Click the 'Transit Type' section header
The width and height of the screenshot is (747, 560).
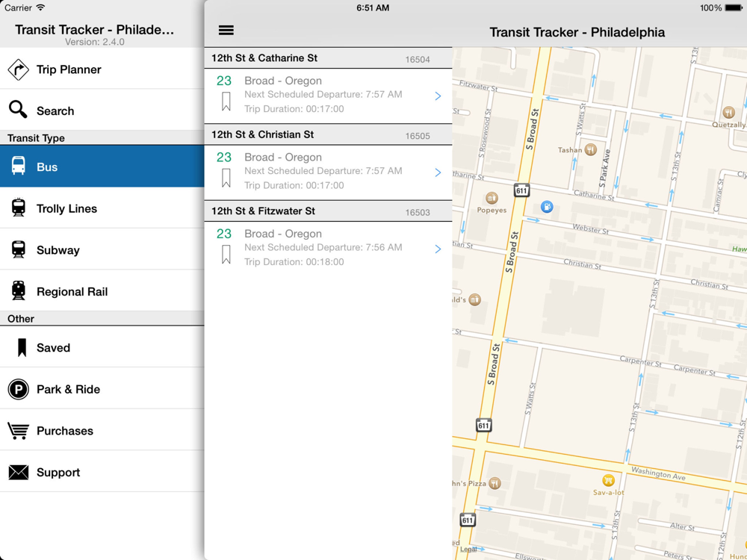[x=102, y=137]
